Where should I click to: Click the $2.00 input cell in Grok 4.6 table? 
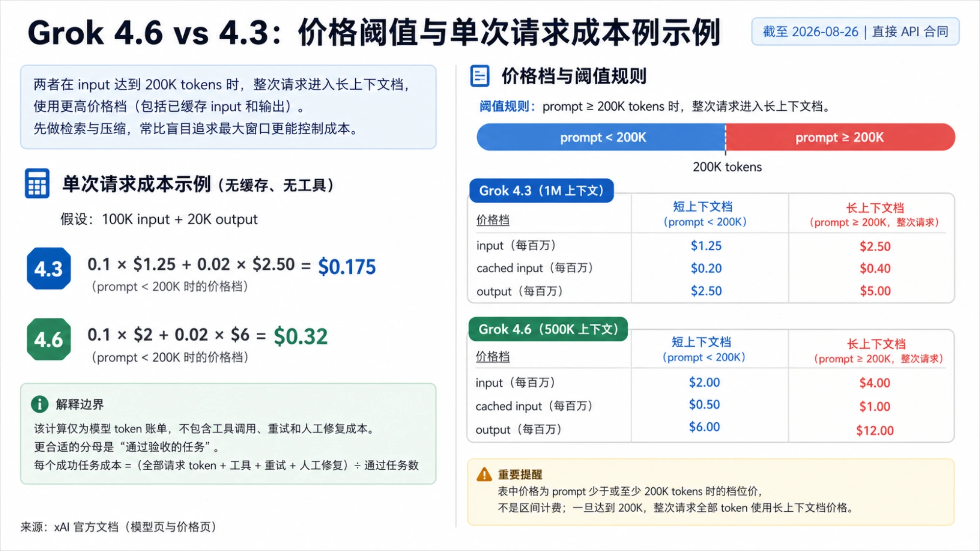[704, 383]
